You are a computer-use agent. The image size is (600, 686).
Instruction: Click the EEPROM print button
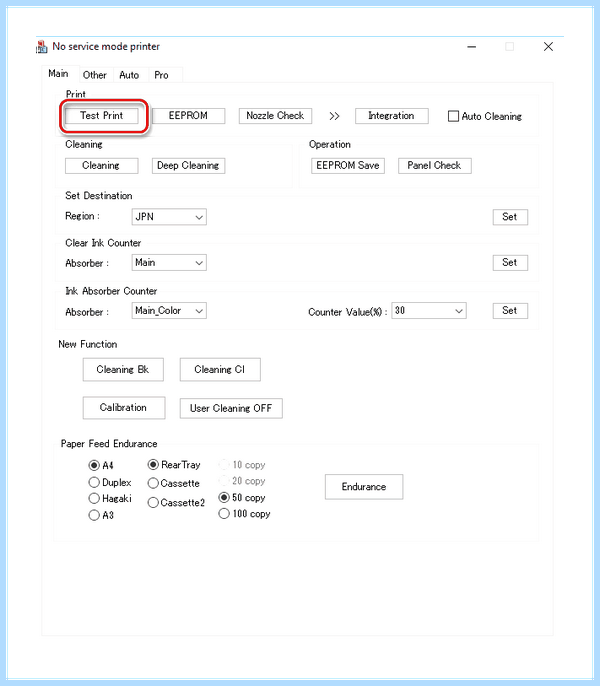[188, 116]
